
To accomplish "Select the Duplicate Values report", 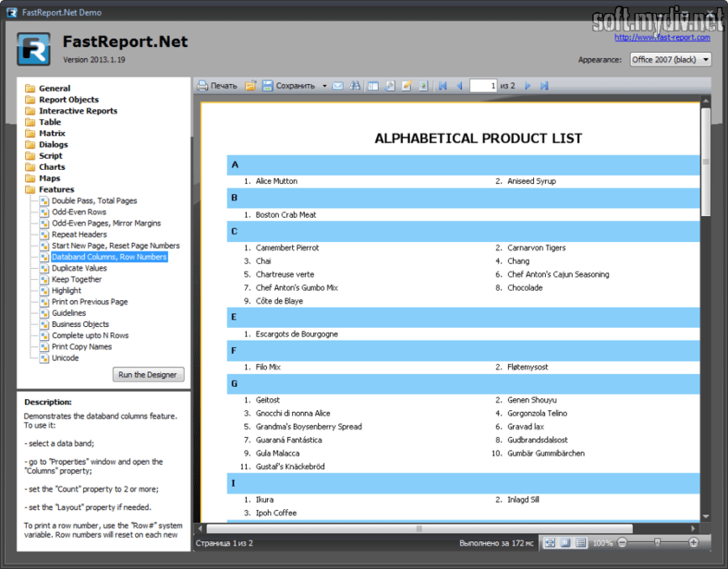I will 80,268.
